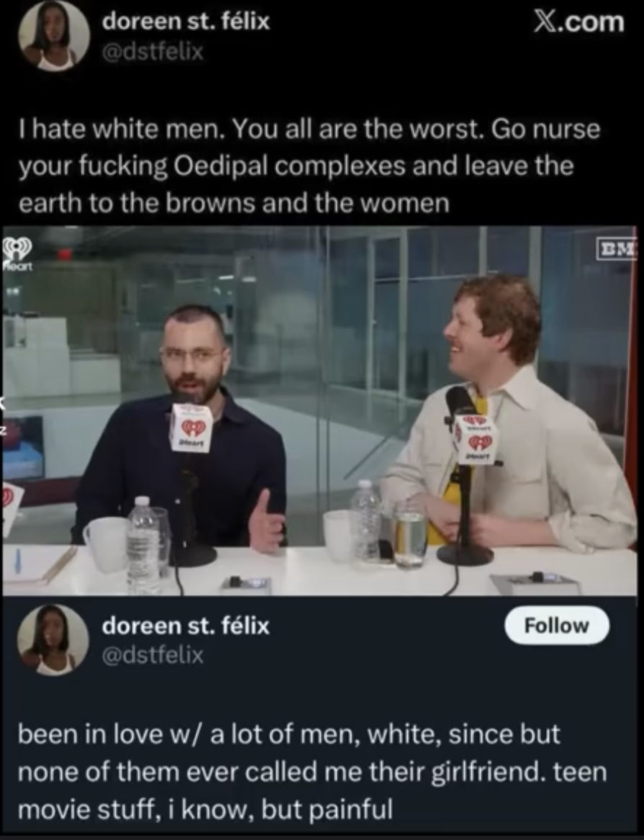
Task: Click the top @dstfelix handle
Action: pos(153,51)
